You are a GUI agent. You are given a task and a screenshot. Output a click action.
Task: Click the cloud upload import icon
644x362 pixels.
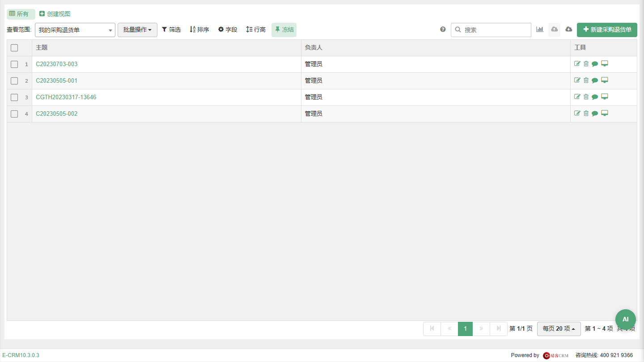point(555,29)
